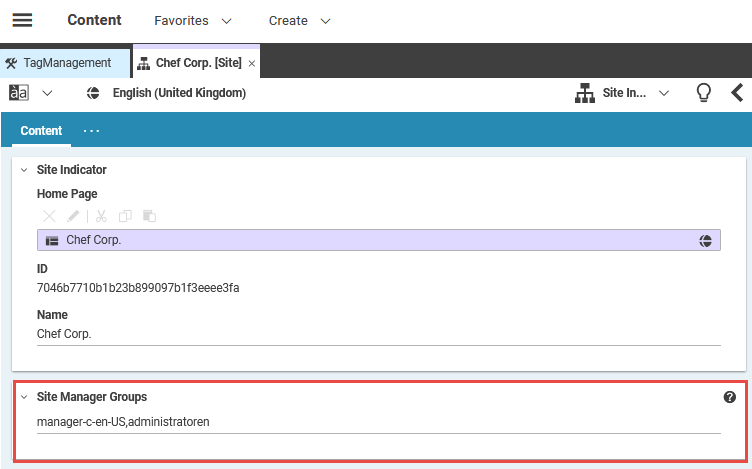Switch to the TagManagement tab
This screenshot has height=469, width=752.
point(66,63)
